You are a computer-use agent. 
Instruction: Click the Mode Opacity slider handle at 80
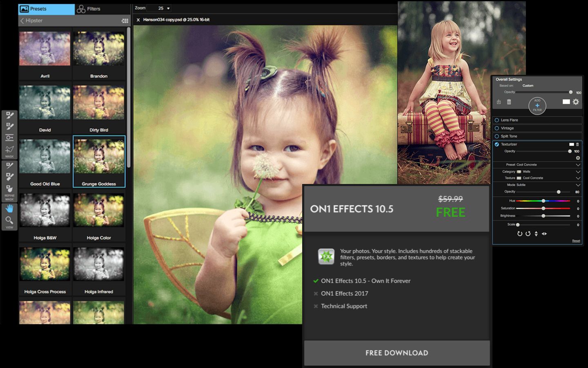point(559,192)
